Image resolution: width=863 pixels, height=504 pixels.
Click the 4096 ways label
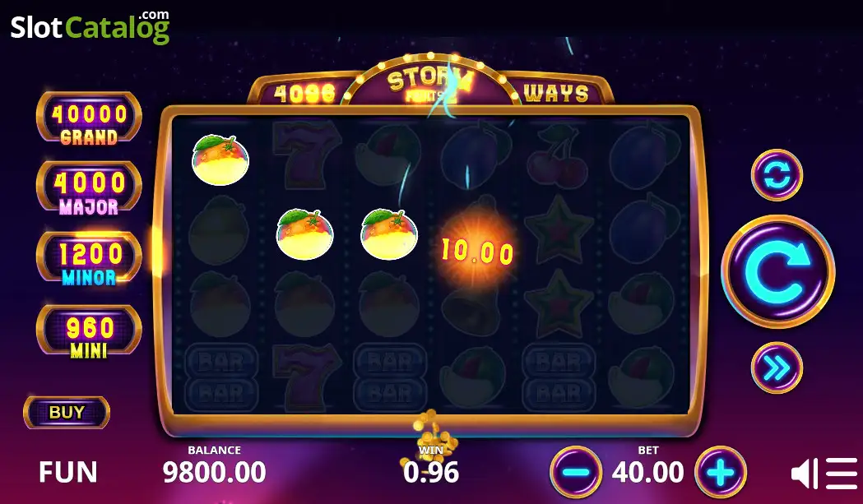tap(304, 93)
